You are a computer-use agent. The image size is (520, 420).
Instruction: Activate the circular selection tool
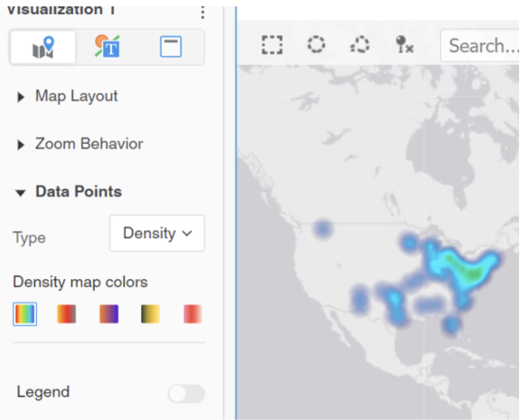click(316, 45)
